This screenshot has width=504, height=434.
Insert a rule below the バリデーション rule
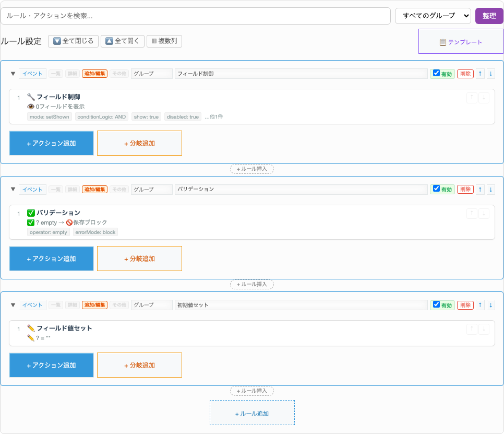point(252,285)
